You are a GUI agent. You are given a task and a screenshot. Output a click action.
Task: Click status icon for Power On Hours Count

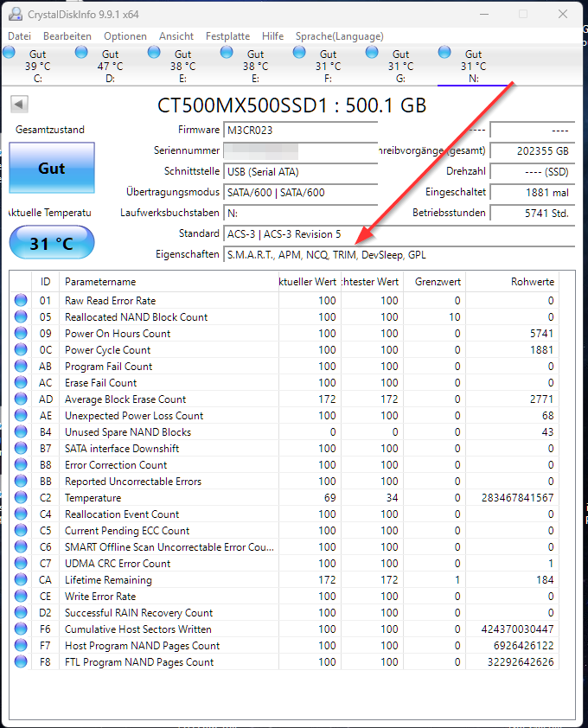[21, 333]
